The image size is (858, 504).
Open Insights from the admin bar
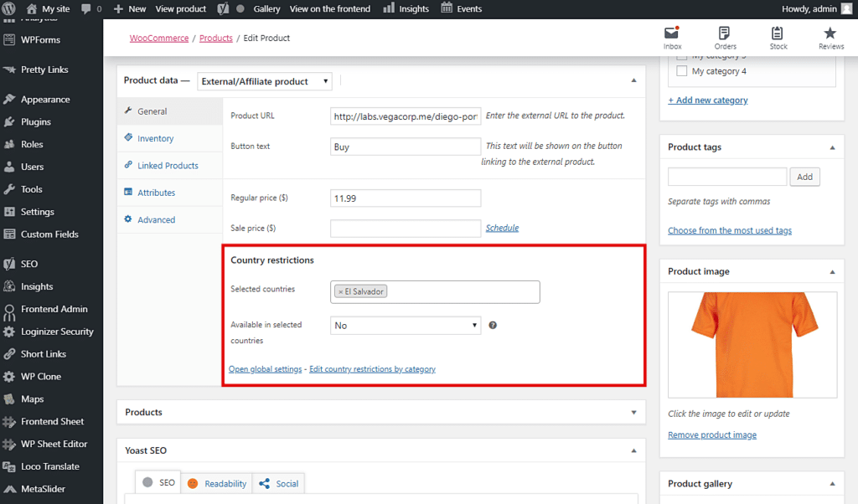tap(406, 8)
